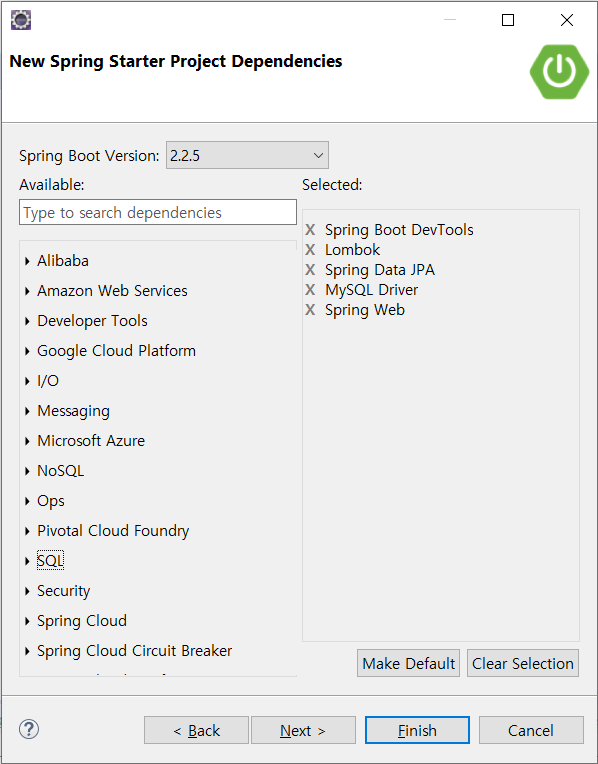Go Back to previous page
This screenshot has width=598, height=764.
pos(196,730)
